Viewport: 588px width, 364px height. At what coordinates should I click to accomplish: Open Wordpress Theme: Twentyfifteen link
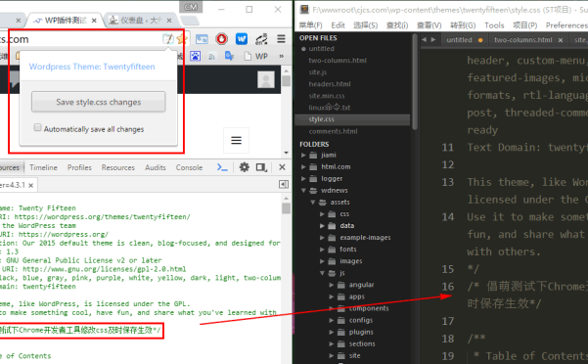tap(92, 67)
